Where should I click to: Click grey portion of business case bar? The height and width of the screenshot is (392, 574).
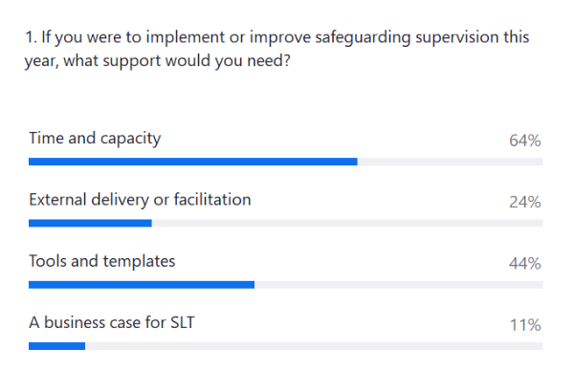click(314, 346)
